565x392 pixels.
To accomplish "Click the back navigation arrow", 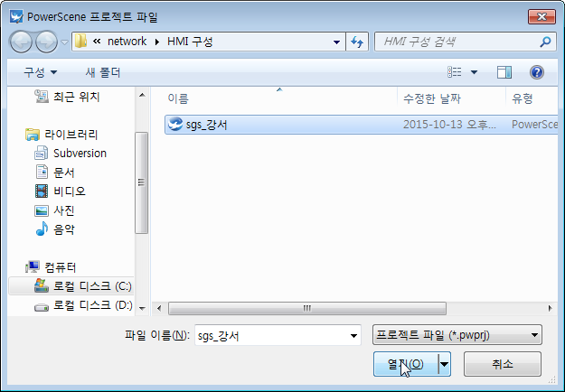I will tap(21, 42).
